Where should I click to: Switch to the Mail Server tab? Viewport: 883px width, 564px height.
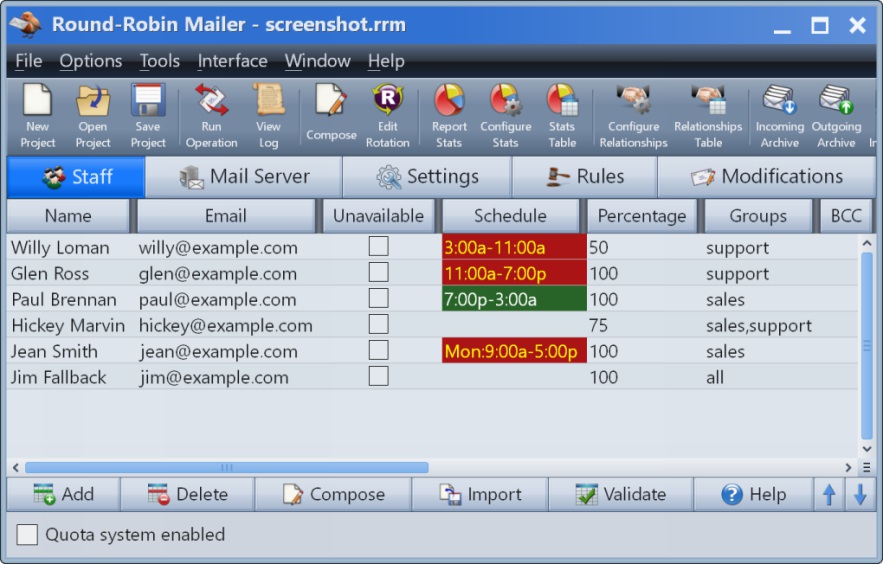coord(244,177)
